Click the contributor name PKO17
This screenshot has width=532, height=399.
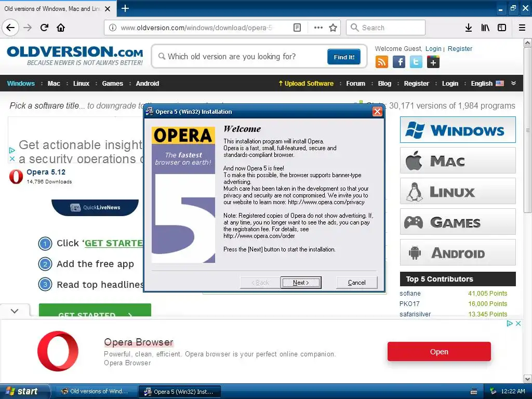tap(409, 303)
